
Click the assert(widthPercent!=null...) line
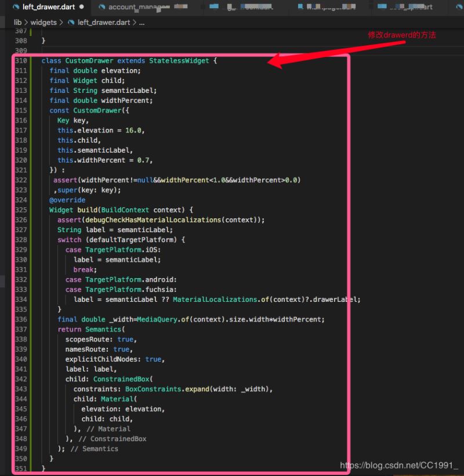tap(177, 181)
